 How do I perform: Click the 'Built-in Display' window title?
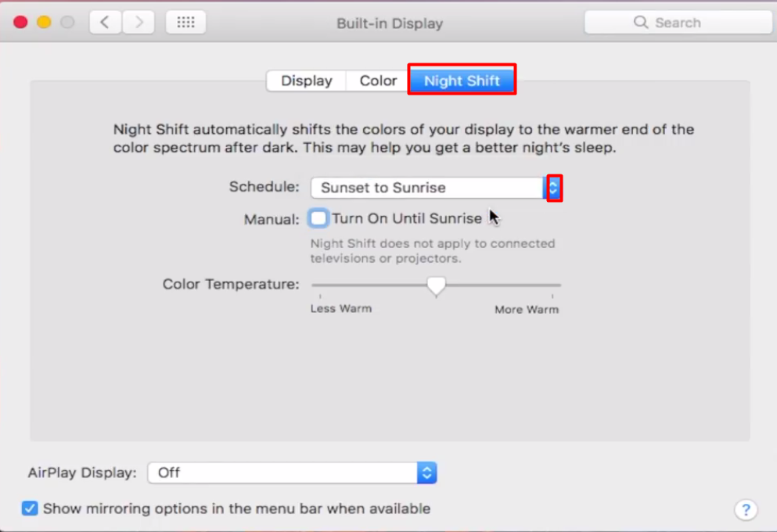coord(390,23)
